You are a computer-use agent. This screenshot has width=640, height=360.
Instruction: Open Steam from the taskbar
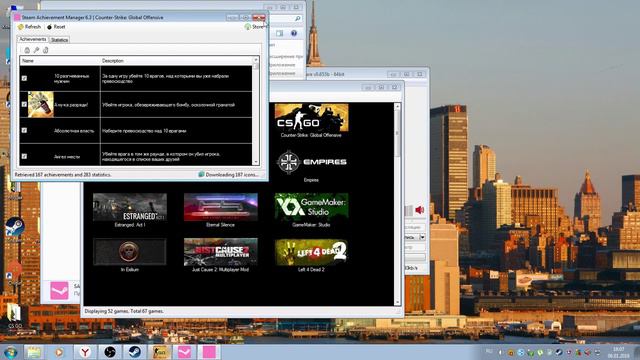tap(135, 352)
